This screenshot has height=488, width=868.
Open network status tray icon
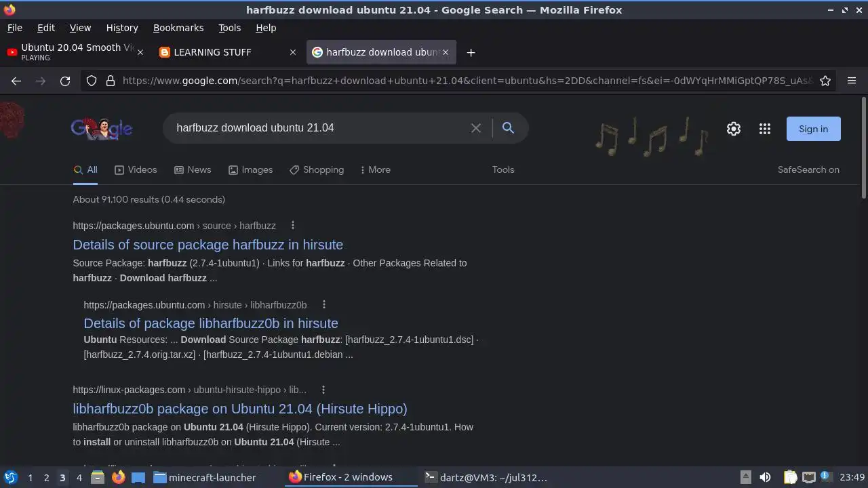808,478
